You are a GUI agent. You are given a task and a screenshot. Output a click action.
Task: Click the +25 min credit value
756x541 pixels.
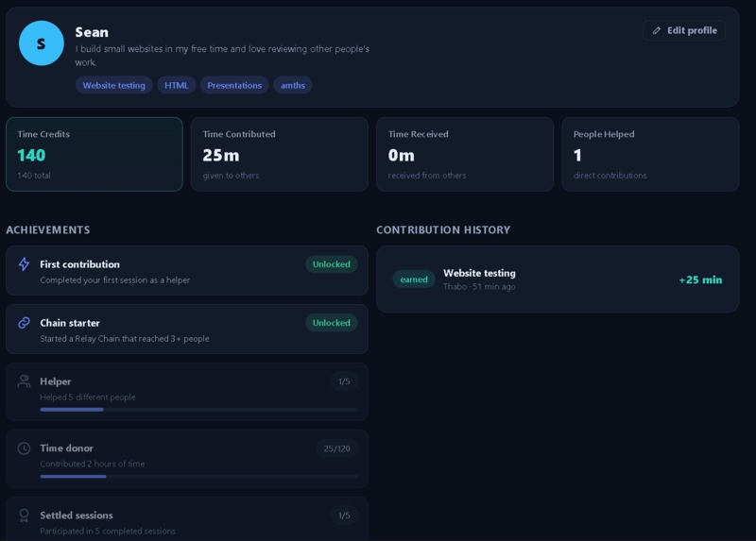click(700, 279)
